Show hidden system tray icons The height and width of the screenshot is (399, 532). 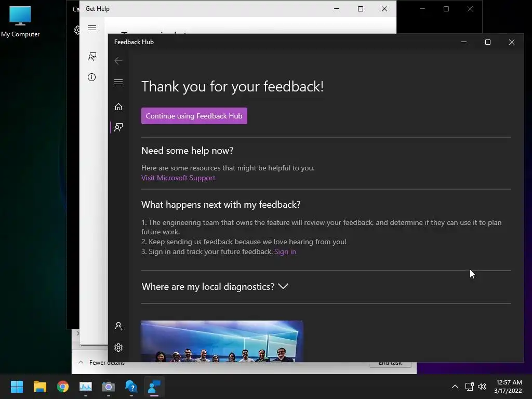[x=455, y=387]
